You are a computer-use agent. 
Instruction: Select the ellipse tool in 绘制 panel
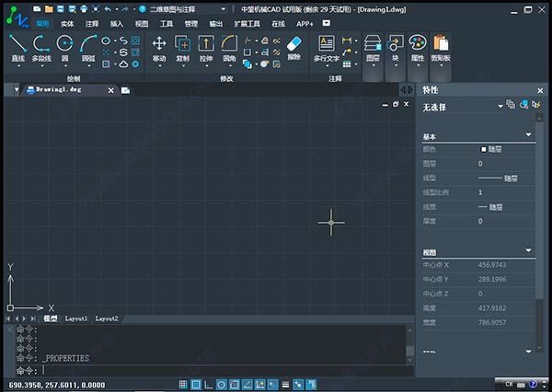tap(106, 40)
